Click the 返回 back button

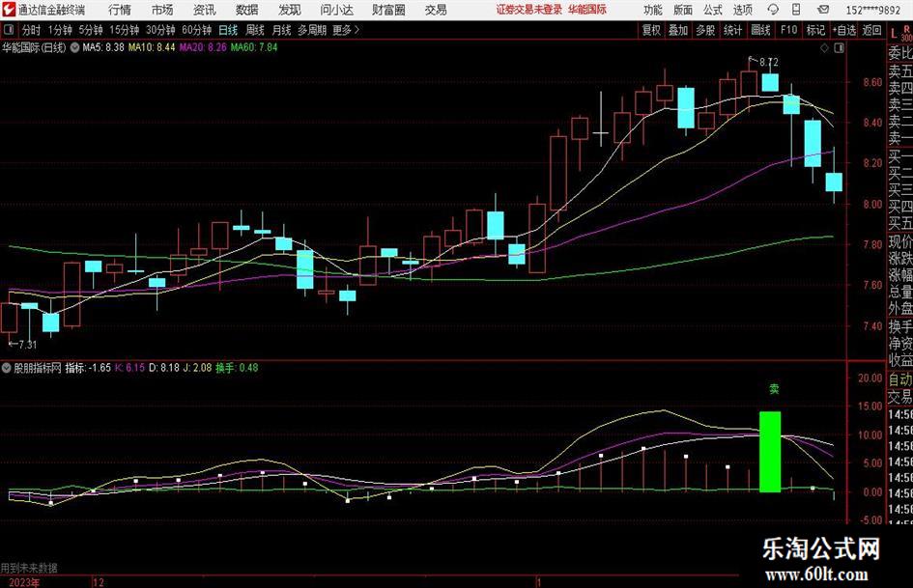click(x=871, y=30)
